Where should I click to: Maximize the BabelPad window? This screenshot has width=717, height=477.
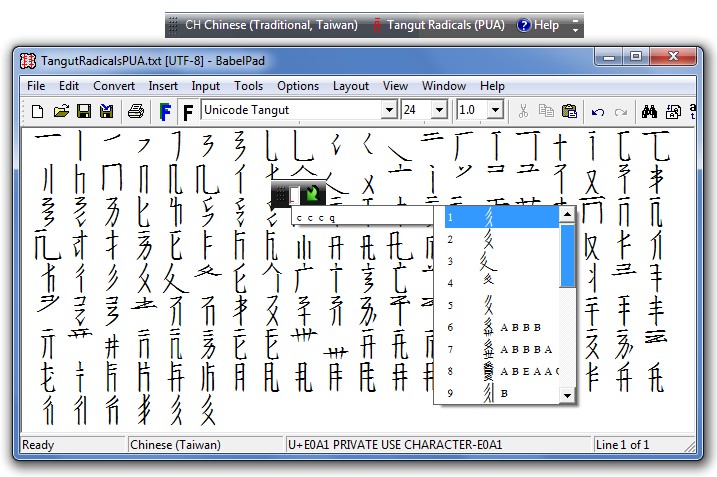(636, 57)
